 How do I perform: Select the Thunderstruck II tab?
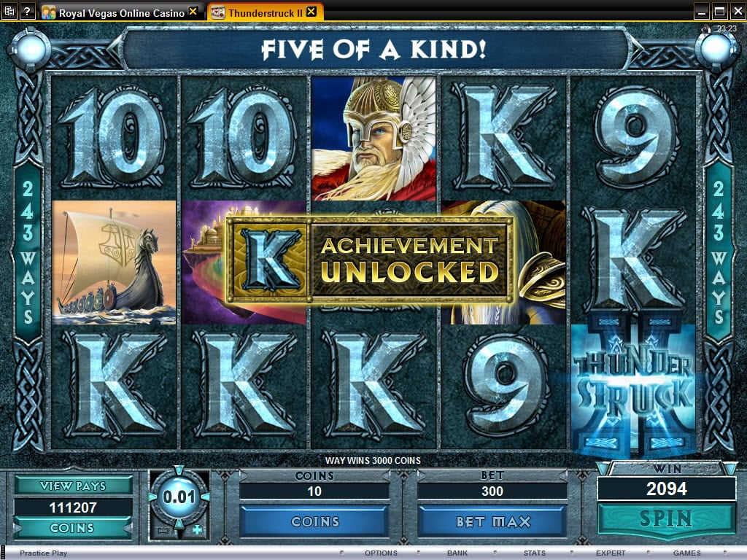[x=265, y=12]
